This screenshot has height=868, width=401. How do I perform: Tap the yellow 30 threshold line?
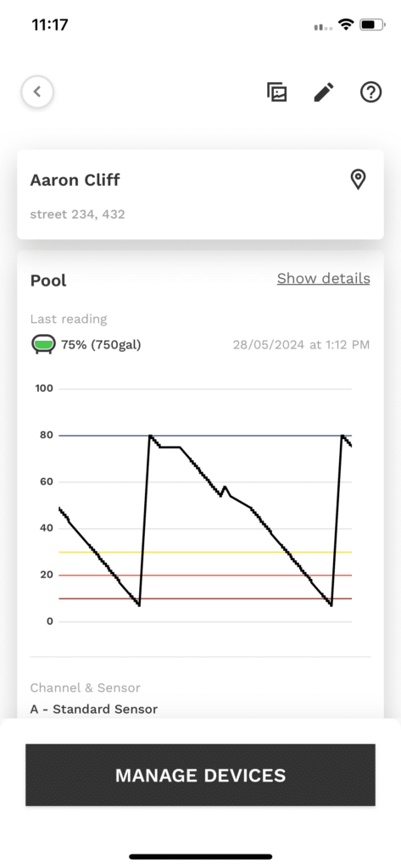tap(205, 552)
